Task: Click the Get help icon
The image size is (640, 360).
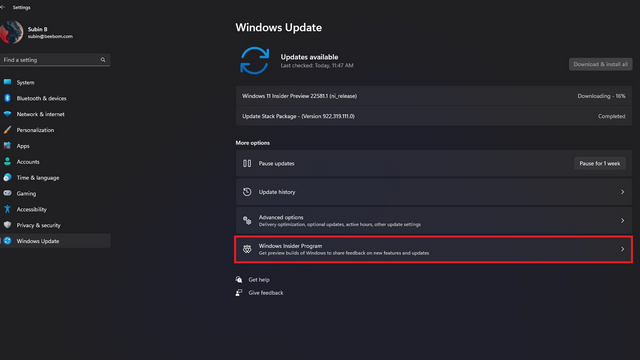Action: click(239, 280)
